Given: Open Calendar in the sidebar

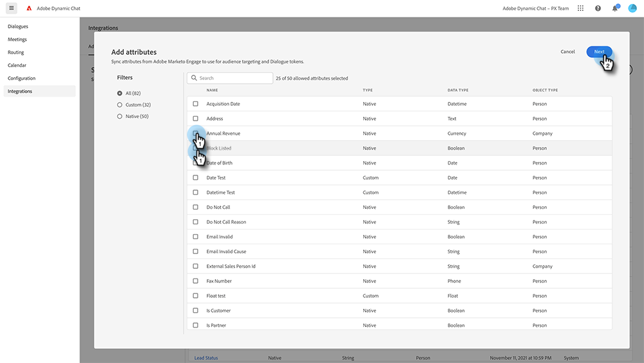Looking at the screenshot, I should (x=39, y=65).
